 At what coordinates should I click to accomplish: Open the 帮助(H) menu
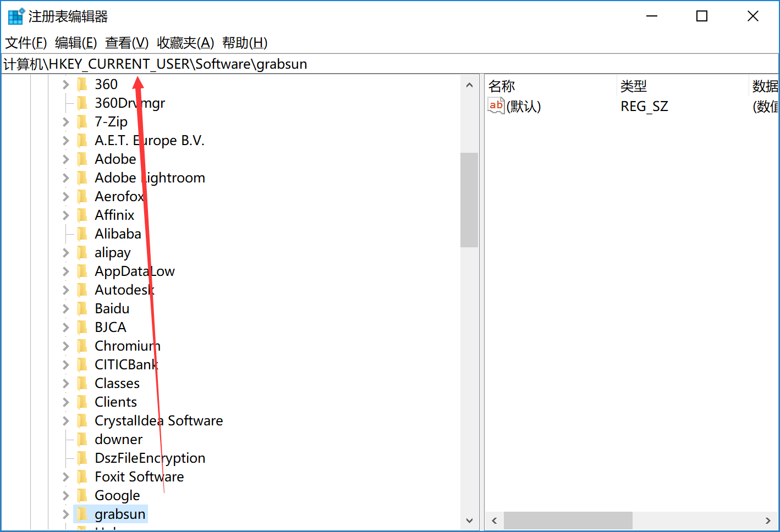(245, 43)
